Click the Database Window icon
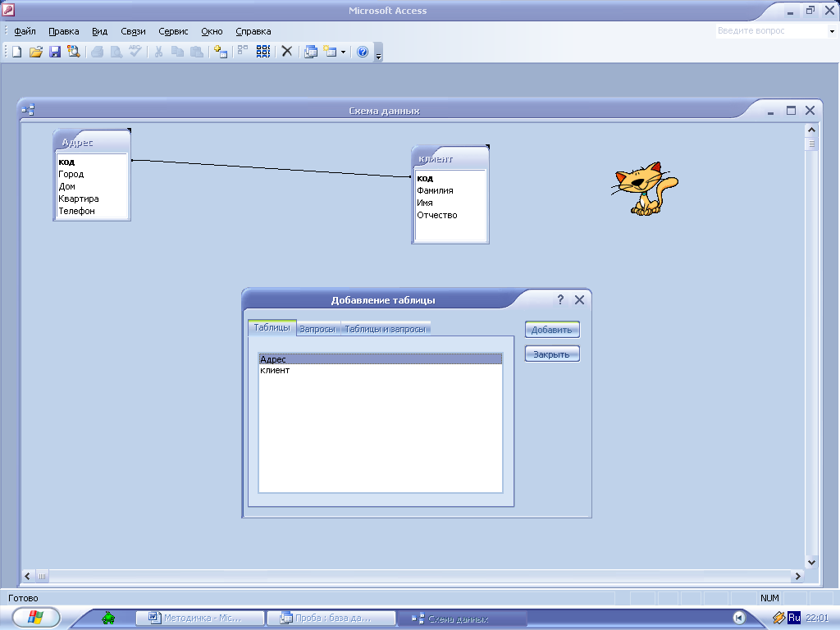 tap(311, 52)
